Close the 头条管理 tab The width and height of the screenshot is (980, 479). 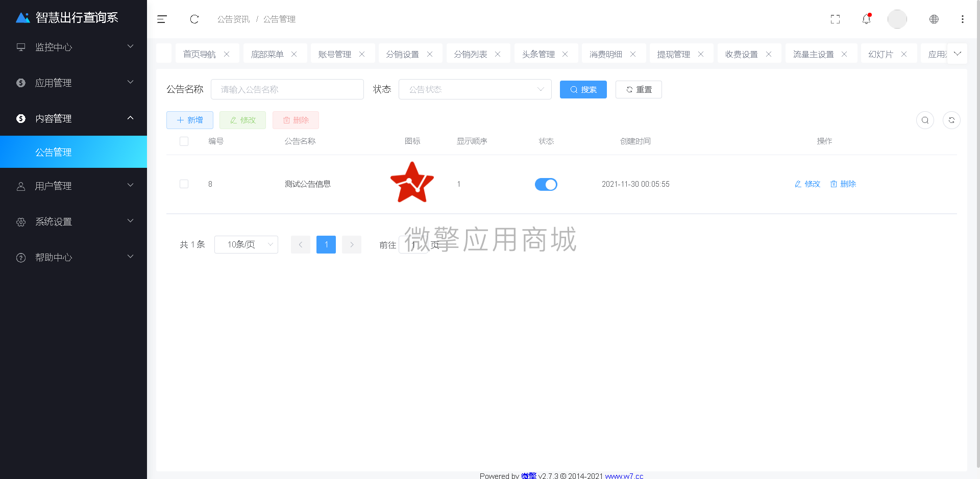click(x=565, y=54)
